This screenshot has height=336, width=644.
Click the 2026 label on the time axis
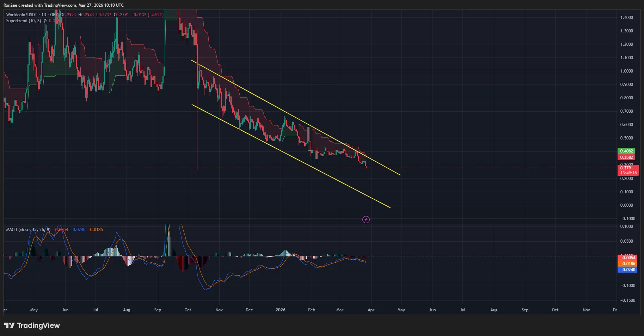click(281, 310)
